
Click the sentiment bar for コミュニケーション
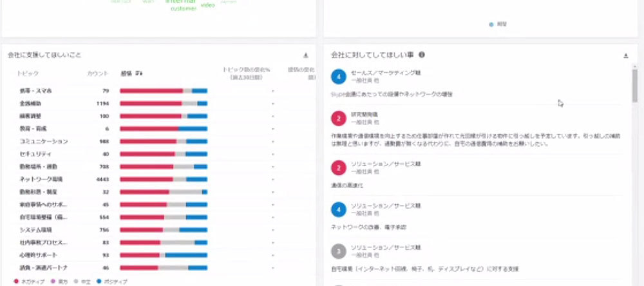pyautogui.click(x=163, y=141)
